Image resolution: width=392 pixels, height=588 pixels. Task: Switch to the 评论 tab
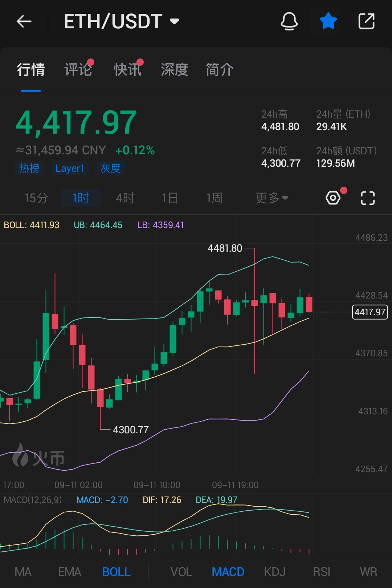pos(78,69)
